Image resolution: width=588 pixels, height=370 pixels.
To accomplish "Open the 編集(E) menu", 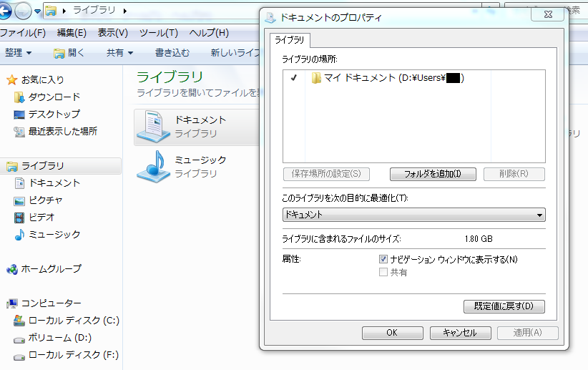I will (x=72, y=33).
